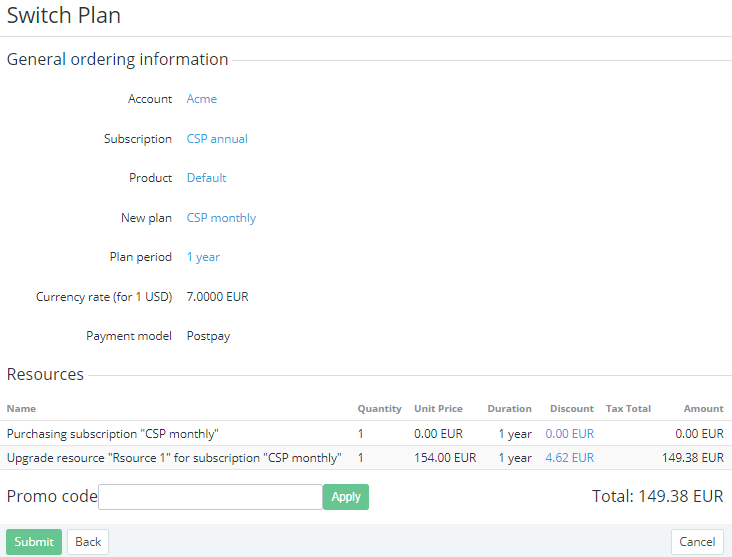Open the 0.00 EUR discount link
Screen dimensions: 732x557
point(569,434)
